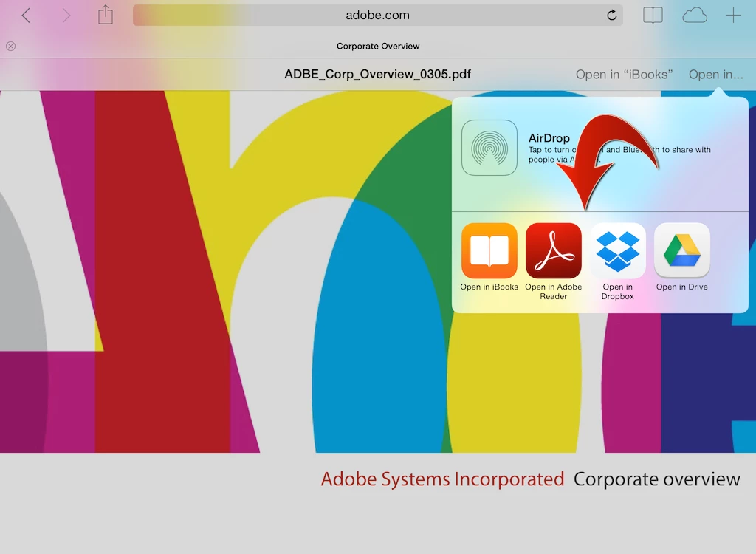The image size is (756, 554).
Task: Tap the AirDrop icon
Action: click(x=489, y=148)
